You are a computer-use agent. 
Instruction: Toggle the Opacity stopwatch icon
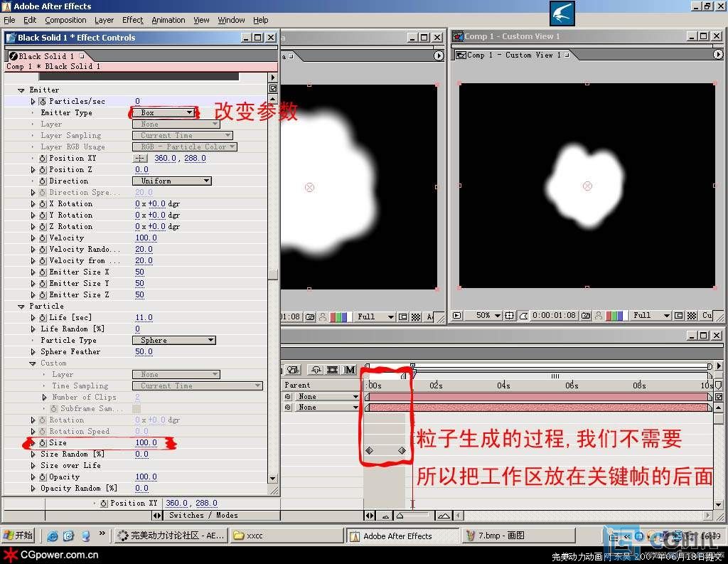[x=43, y=477]
